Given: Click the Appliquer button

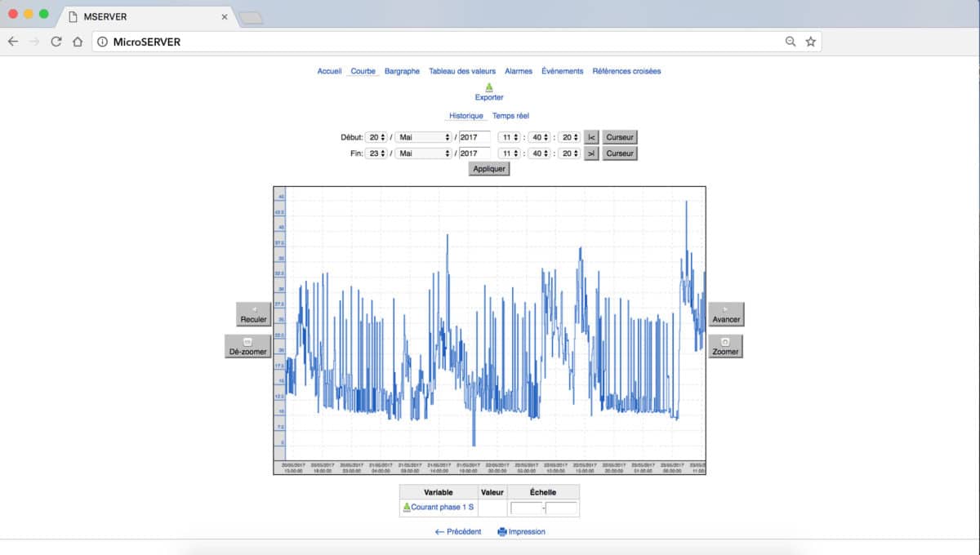Looking at the screenshot, I should click(x=489, y=169).
